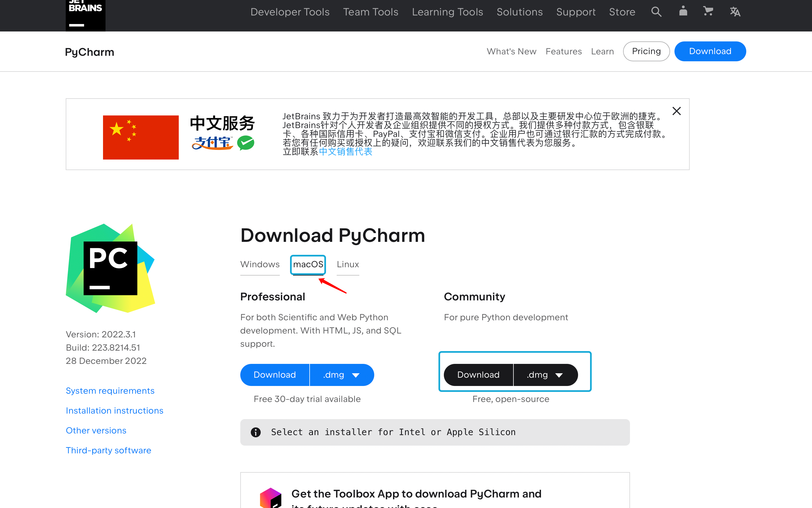Screen dimensions: 812x508
Task: Open the language selector icon
Action: click(735, 12)
